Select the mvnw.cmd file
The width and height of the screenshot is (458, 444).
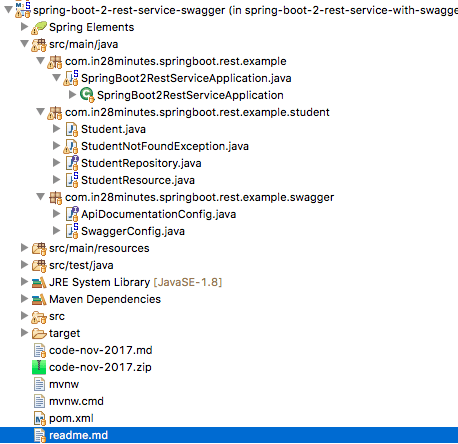[76, 401]
